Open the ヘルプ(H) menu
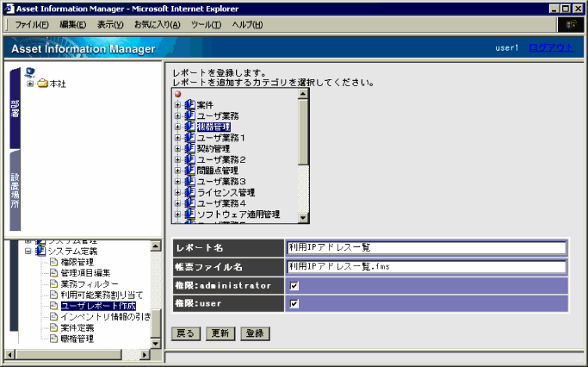The image size is (588, 367). point(247,25)
